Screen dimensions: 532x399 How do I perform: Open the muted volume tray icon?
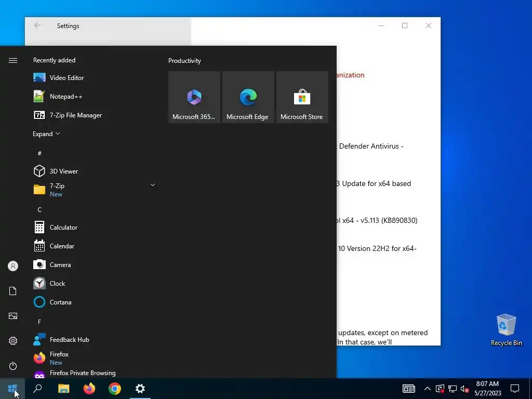coord(464,389)
